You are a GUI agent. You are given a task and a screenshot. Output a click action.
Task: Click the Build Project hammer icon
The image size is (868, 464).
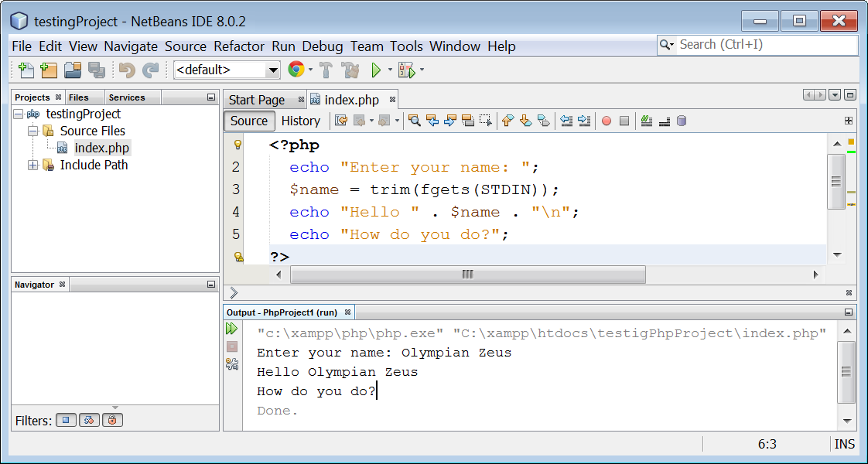click(x=326, y=70)
